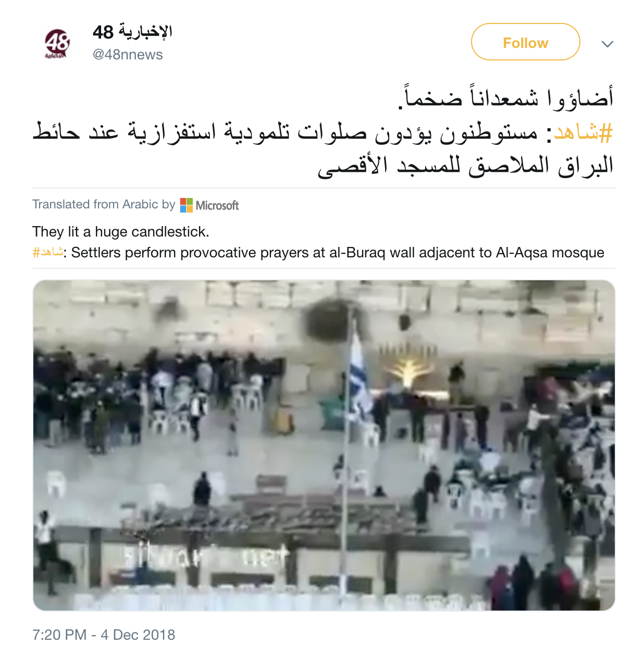Image resolution: width=644 pixels, height=646 pixels.
Task: Open the 7:20 PM - 4 Dec 2018 timestamp
Action: [x=104, y=635]
